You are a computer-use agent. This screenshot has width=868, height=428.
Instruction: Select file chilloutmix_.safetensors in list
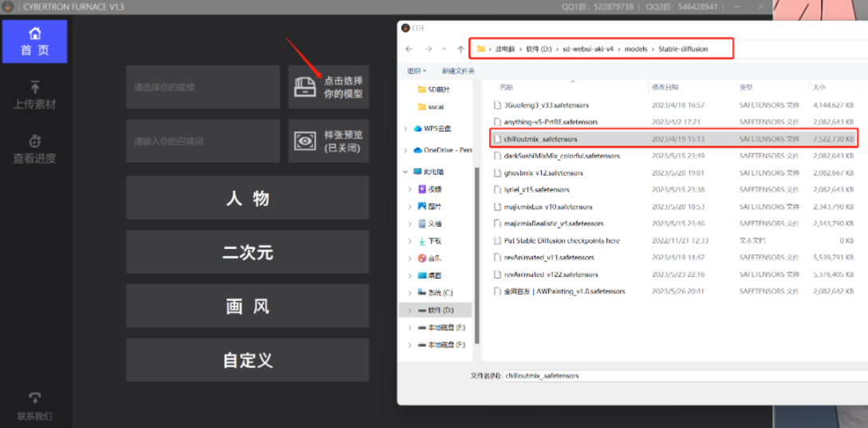673,139
